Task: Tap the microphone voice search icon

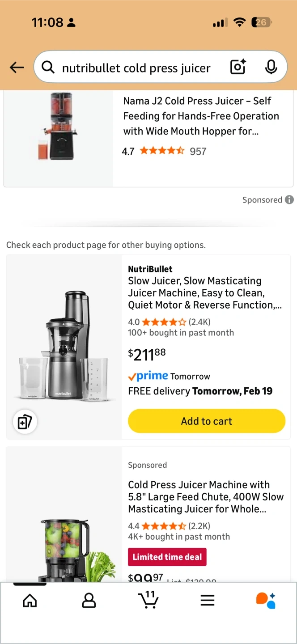Action: [271, 67]
